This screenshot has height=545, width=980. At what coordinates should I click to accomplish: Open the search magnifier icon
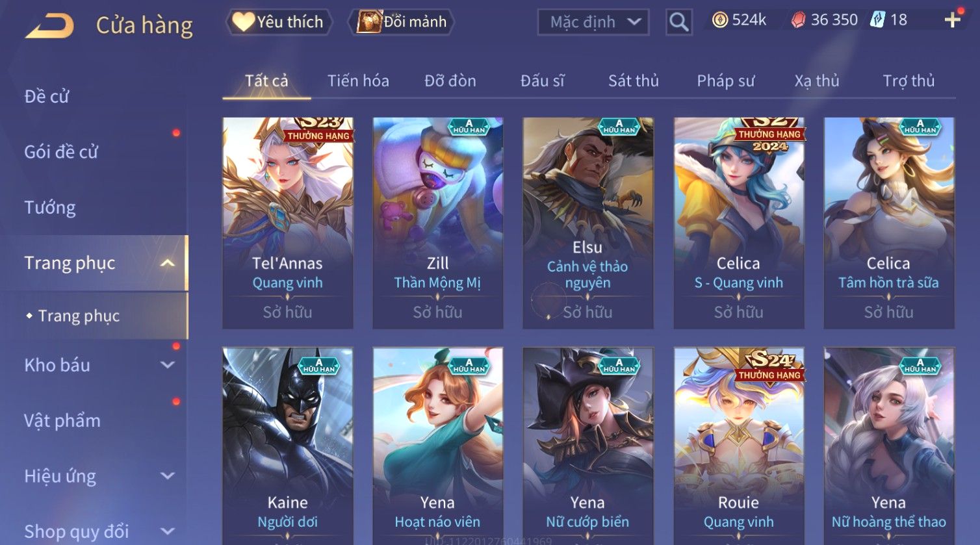[x=678, y=22]
